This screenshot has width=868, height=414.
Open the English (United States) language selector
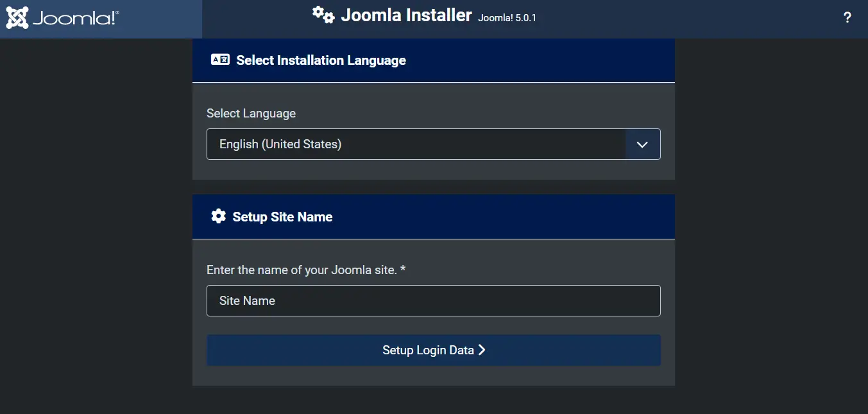click(433, 144)
